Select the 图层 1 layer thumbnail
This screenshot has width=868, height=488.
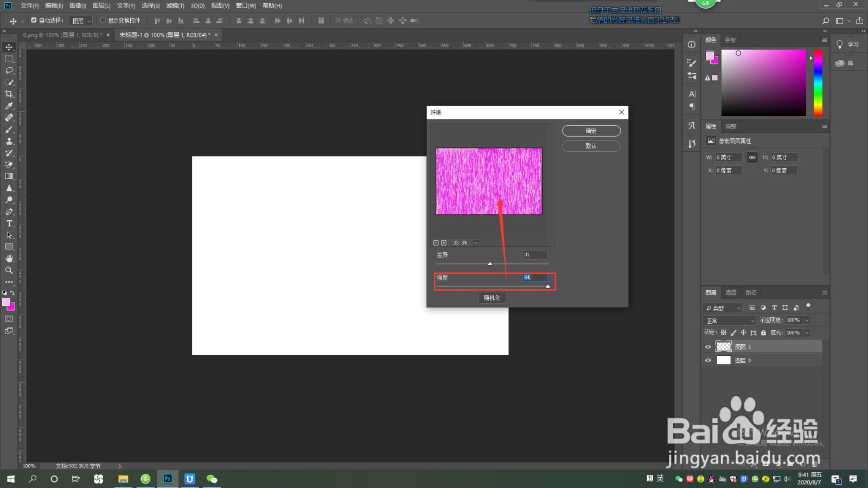pos(724,346)
